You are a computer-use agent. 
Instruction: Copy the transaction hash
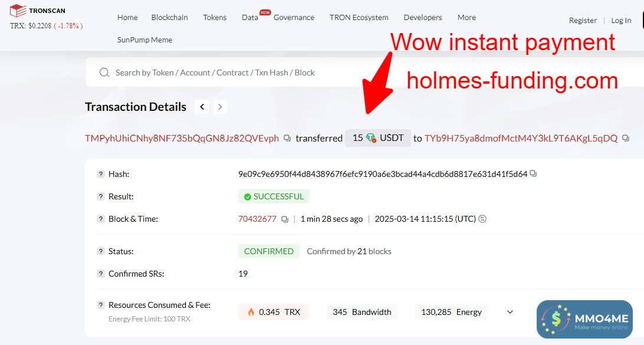click(533, 174)
